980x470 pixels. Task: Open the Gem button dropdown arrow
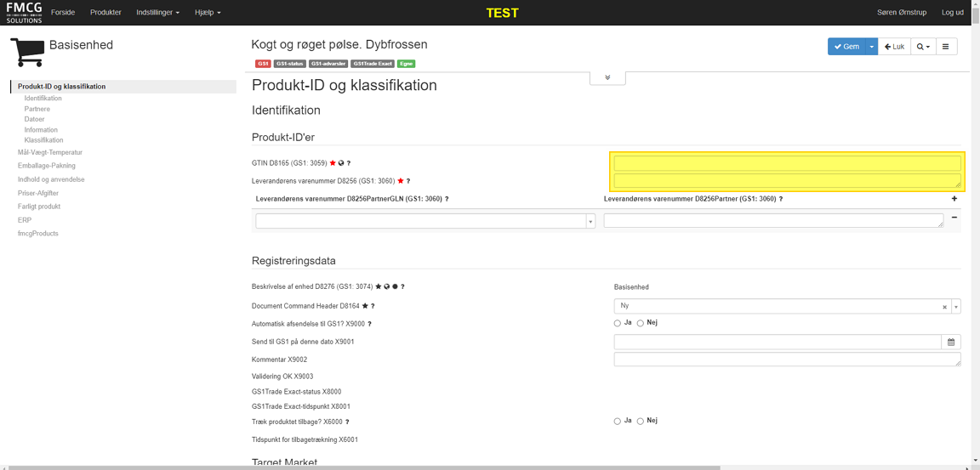(x=872, y=47)
